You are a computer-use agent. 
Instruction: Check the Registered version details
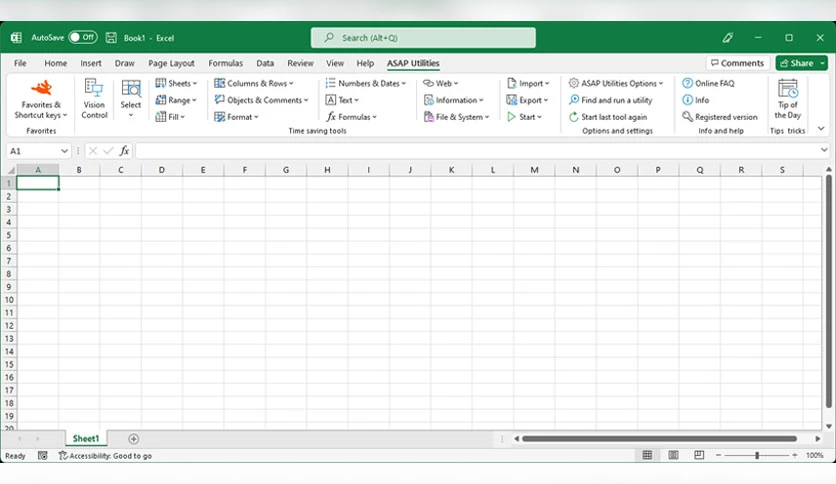click(x=720, y=117)
